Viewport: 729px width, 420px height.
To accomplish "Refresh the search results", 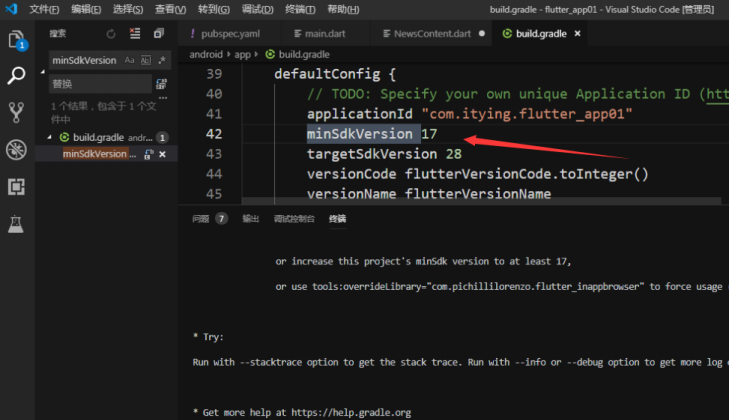I will click(x=110, y=33).
